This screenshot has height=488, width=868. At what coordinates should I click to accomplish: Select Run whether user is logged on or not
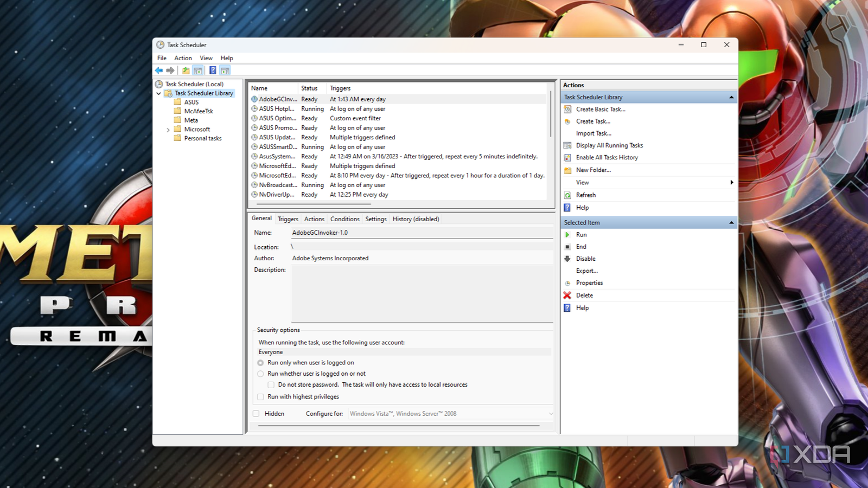260,374
